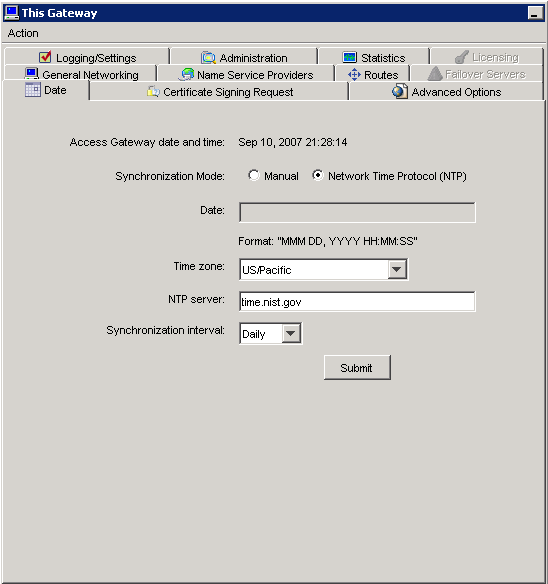Image resolution: width=548 pixels, height=584 pixels.
Task: Submit the date settings
Action: (x=357, y=368)
